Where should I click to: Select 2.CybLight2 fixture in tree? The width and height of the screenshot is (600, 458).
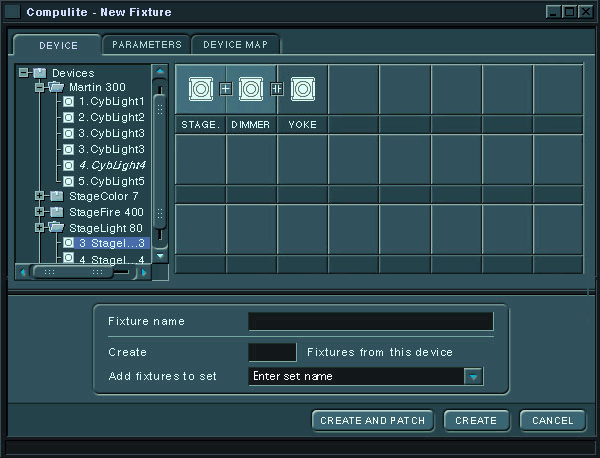(111, 118)
